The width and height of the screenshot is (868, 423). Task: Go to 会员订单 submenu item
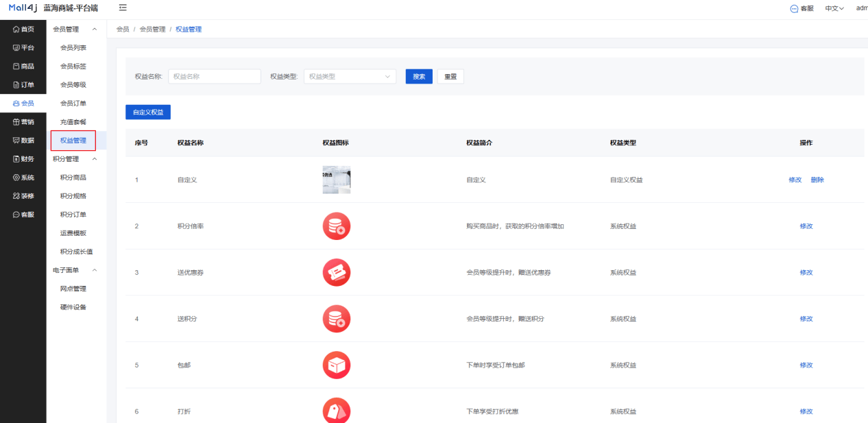pos(73,103)
